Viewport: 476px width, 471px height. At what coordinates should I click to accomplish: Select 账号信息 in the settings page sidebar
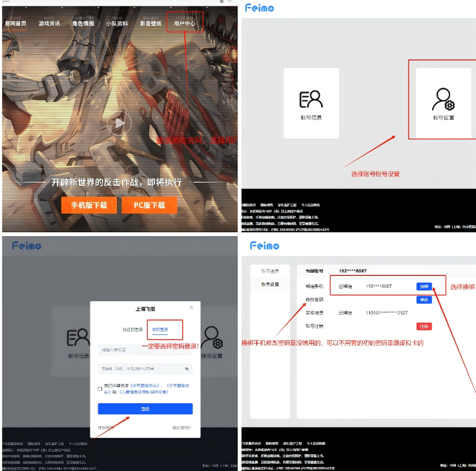click(x=270, y=271)
